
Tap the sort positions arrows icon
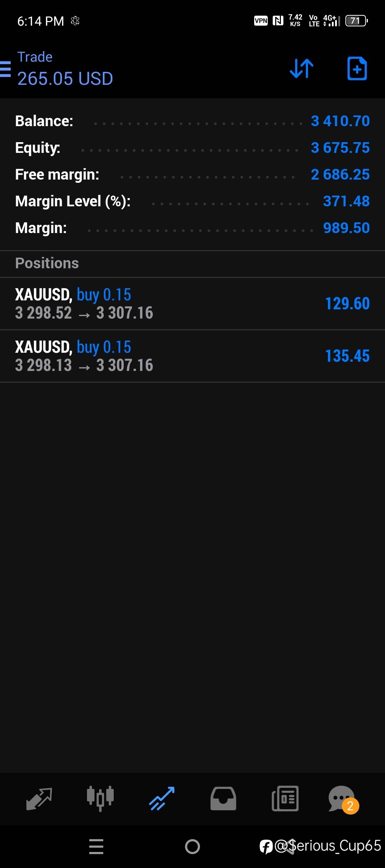[302, 68]
